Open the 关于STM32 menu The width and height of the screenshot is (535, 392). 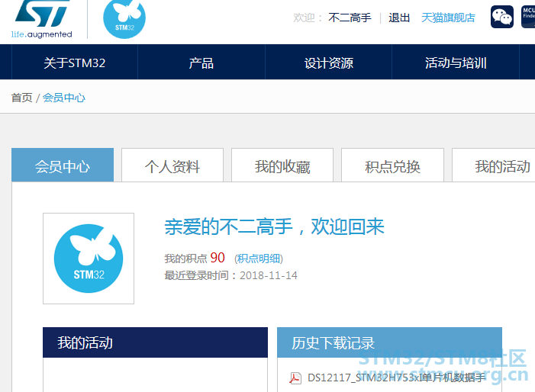tap(74, 63)
